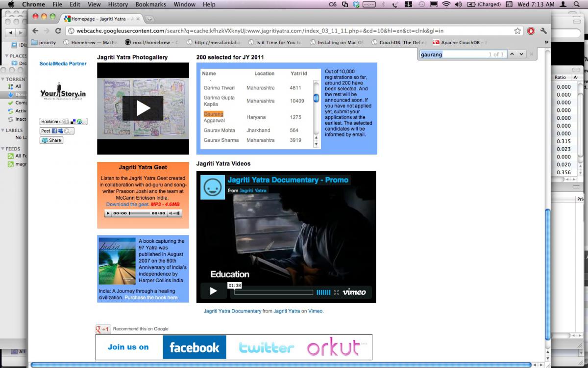Screen dimensions: 588x368
Task: Click the Post social button
Action: tap(57, 131)
